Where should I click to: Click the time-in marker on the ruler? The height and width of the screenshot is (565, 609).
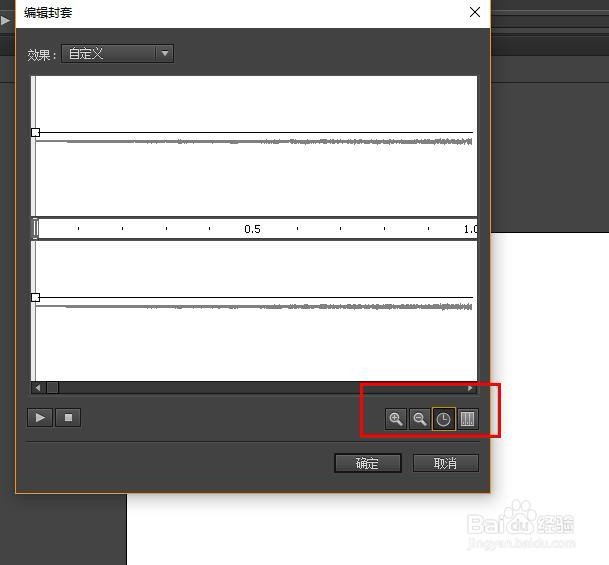coord(35,228)
